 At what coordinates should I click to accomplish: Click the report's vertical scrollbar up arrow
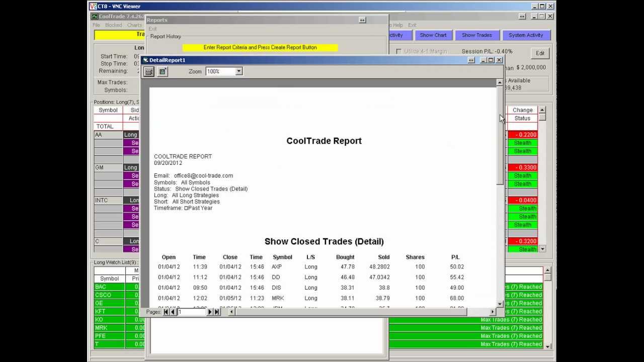tap(500, 82)
